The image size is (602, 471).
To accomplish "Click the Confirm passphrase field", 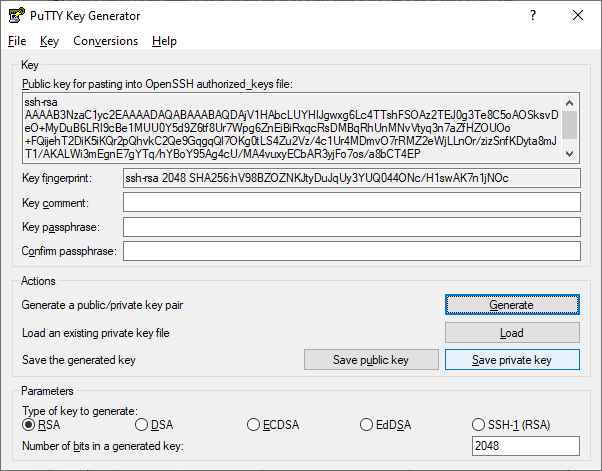I will (350, 251).
